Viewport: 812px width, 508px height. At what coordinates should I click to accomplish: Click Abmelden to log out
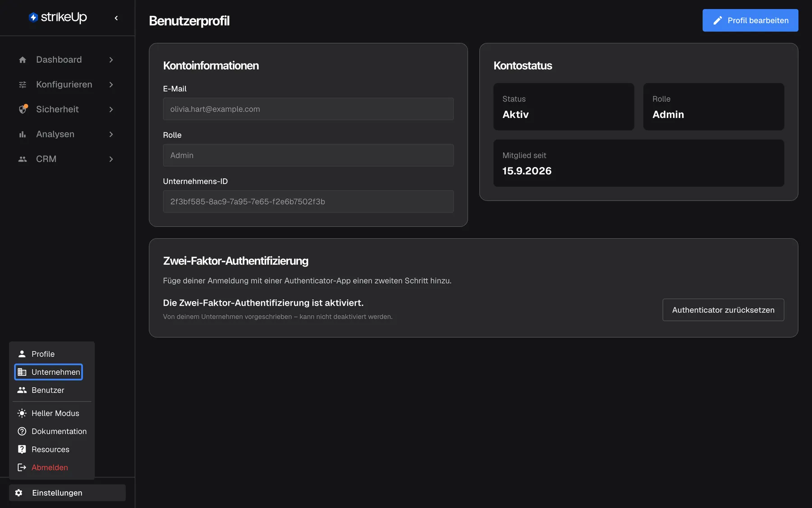pos(52,467)
